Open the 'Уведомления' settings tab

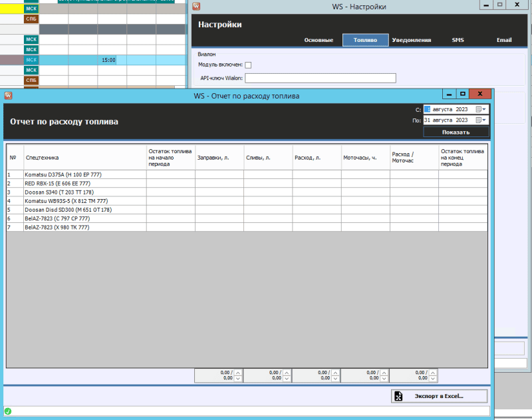(x=411, y=40)
